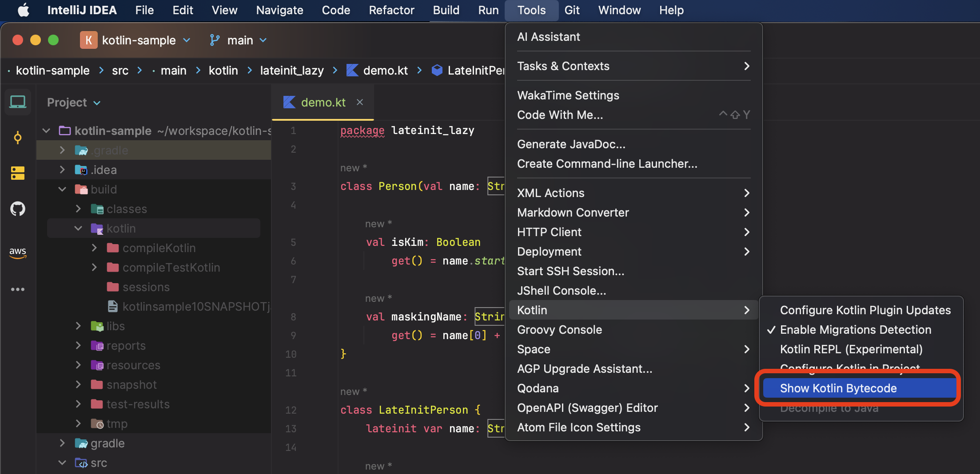The image size is (980, 474).
Task: Open the Window menu
Action: coord(619,10)
